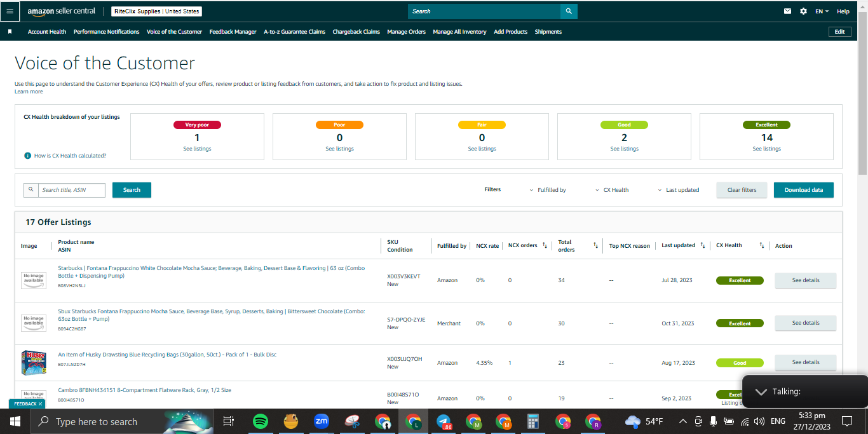Open the Fulfilled by filter dropdown

point(548,190)
